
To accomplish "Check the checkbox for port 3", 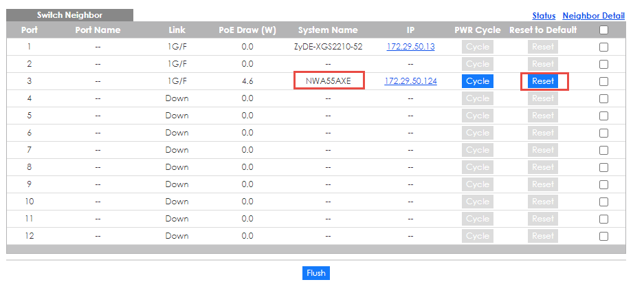I will pos(603,82).
